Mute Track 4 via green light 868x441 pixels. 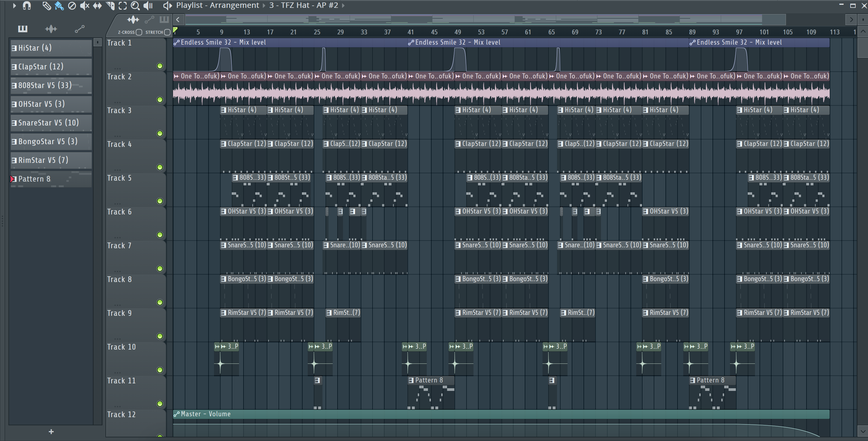[x=160, y=167]
